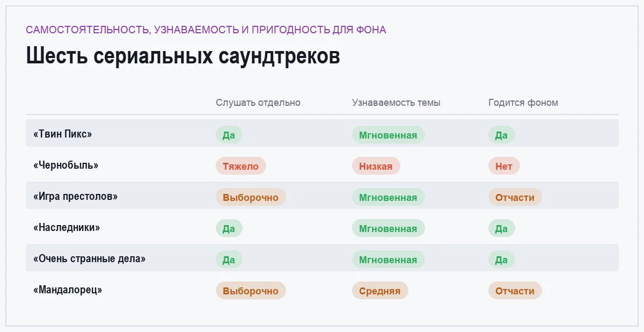Viewport: 644px width, 332px height.
Task: Click «Мгновенная» in the Наследники row
Action: [x=388, y=228]
